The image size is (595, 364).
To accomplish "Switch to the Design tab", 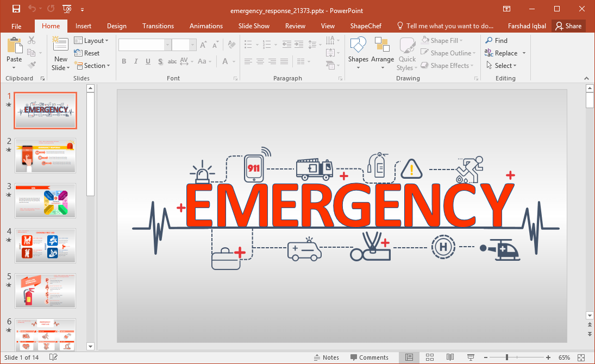I will [x=116, y=26].
